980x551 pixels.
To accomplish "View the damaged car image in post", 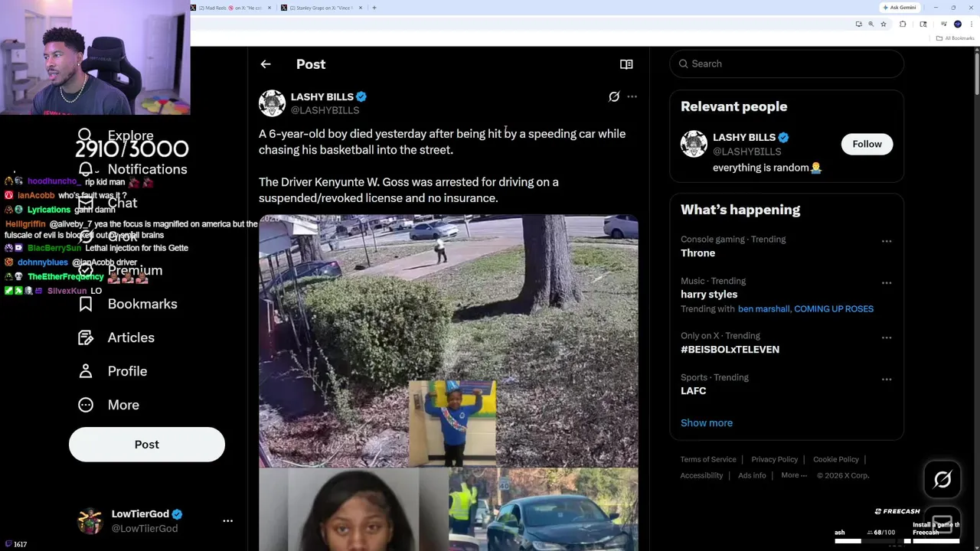I will tap(544, 510).
